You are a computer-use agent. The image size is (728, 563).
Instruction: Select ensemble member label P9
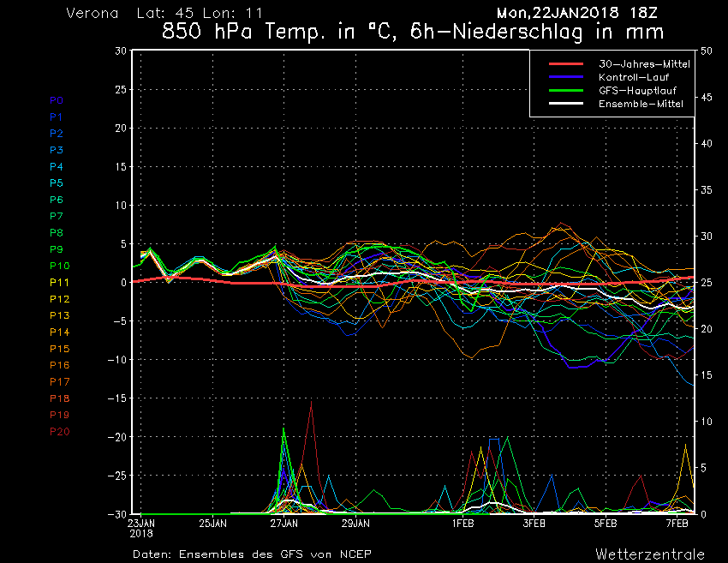57,249
